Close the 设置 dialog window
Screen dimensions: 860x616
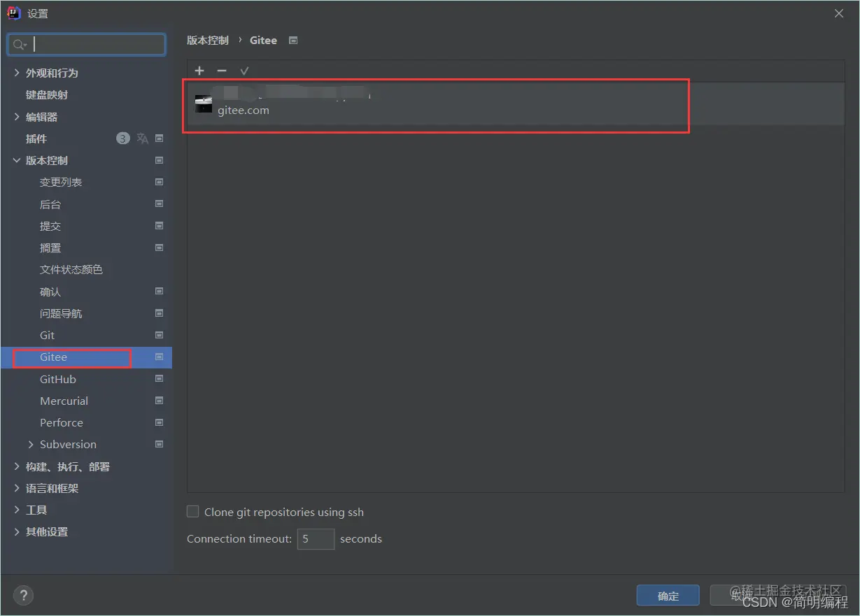click(x=839, y=13)
